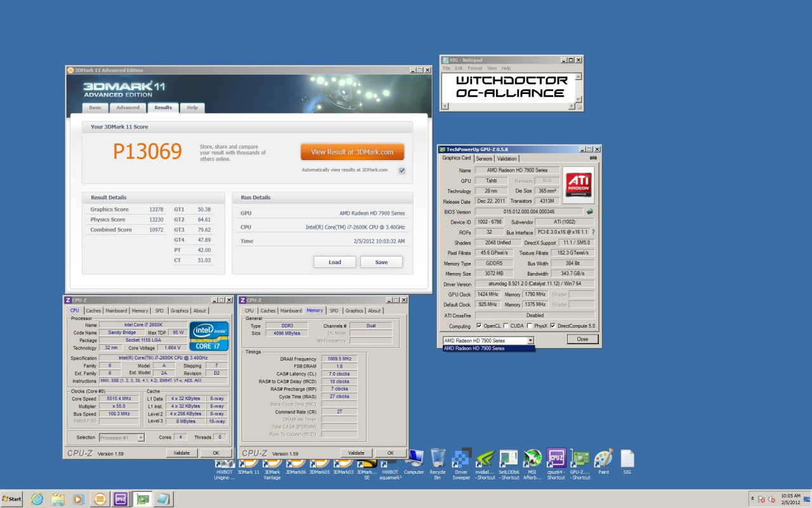This screenshot has height=508, width=812.
Task: Toggle the OpenCL checkbox in GPU-Z
Action: (x=478, y=326)
